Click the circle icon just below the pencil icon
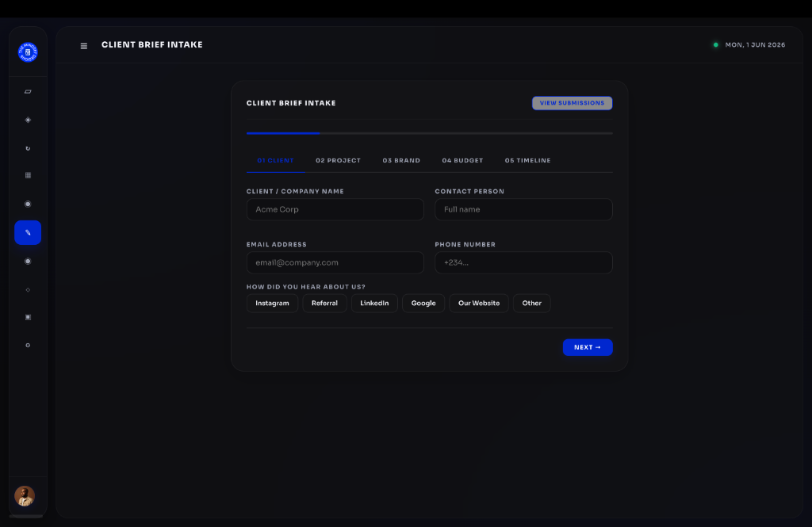The width and height of the screenshot is (812, 527). pos(28,262)
